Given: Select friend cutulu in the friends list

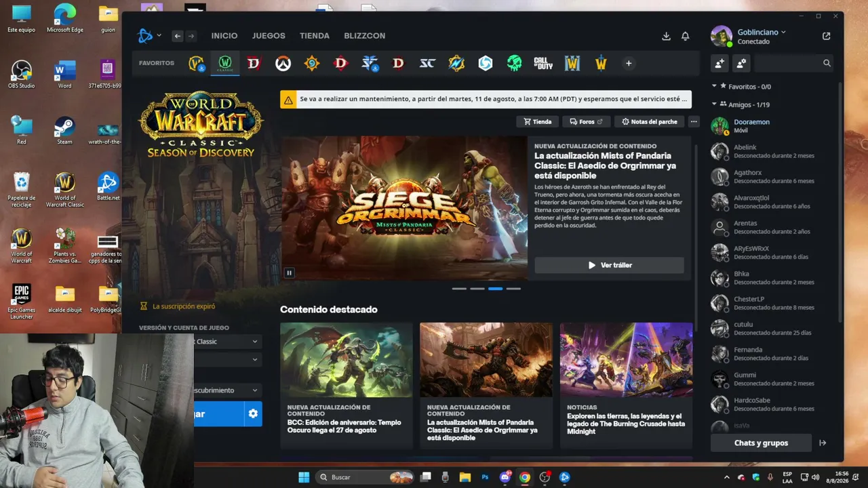Looking at the screenshot, I should click(x=772, y=329).
